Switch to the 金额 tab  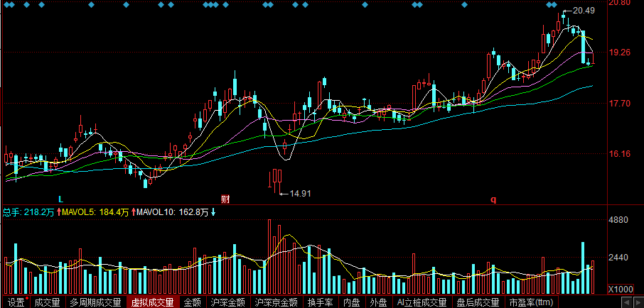pos(192,302)
